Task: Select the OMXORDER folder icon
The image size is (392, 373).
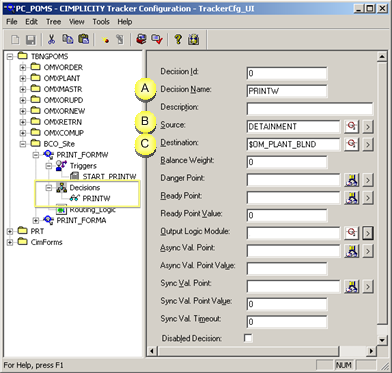Action: click(x=35, y=67)
